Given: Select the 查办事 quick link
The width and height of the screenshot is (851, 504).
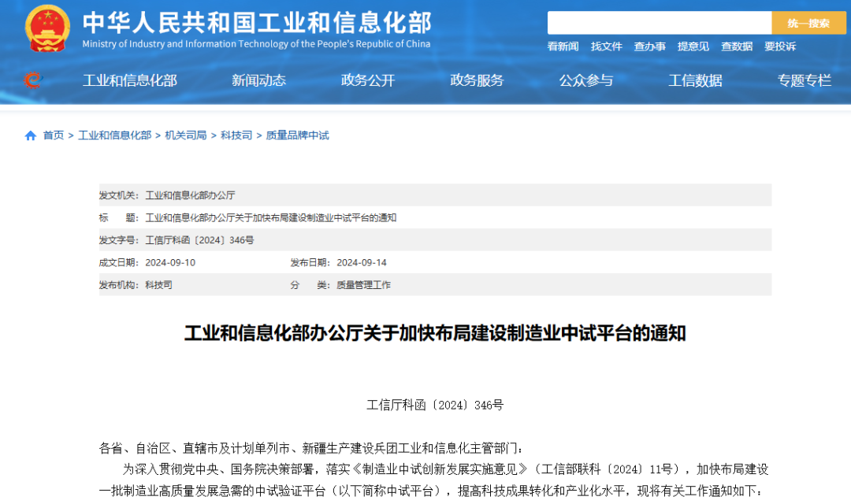Looking at the screenshot, I should coord(649,46).
